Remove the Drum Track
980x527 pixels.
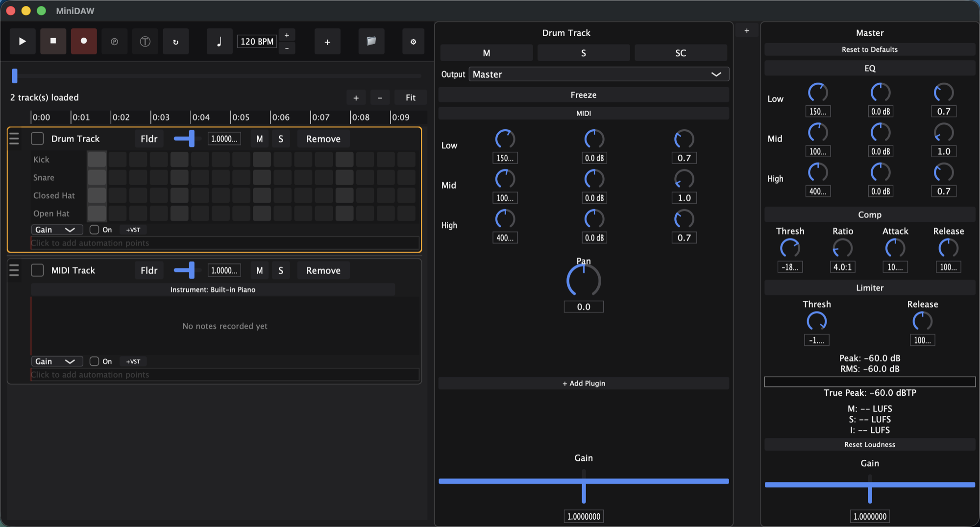[x=323, y=139]
